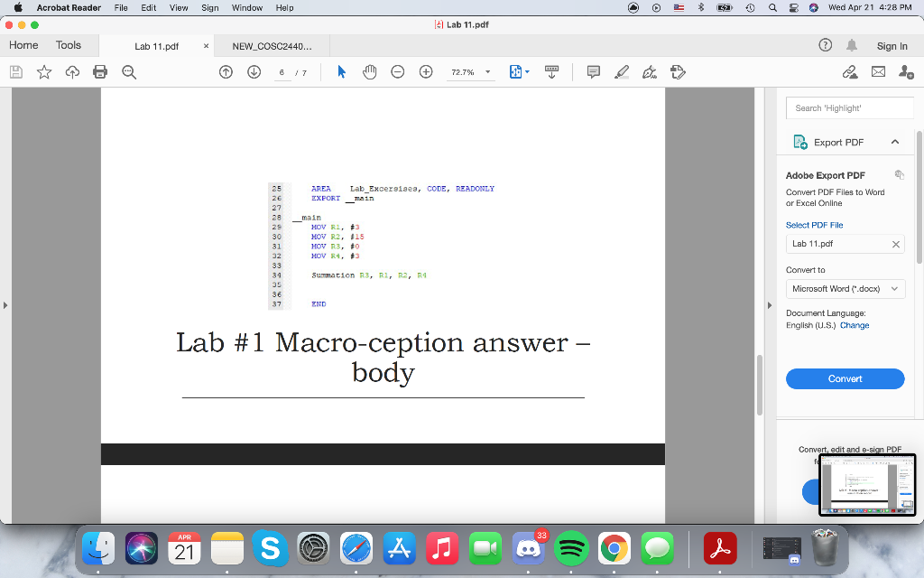Screen dimensions: 924x578
Task: Open the Apple menu
Action: click(x=18, y=7)
